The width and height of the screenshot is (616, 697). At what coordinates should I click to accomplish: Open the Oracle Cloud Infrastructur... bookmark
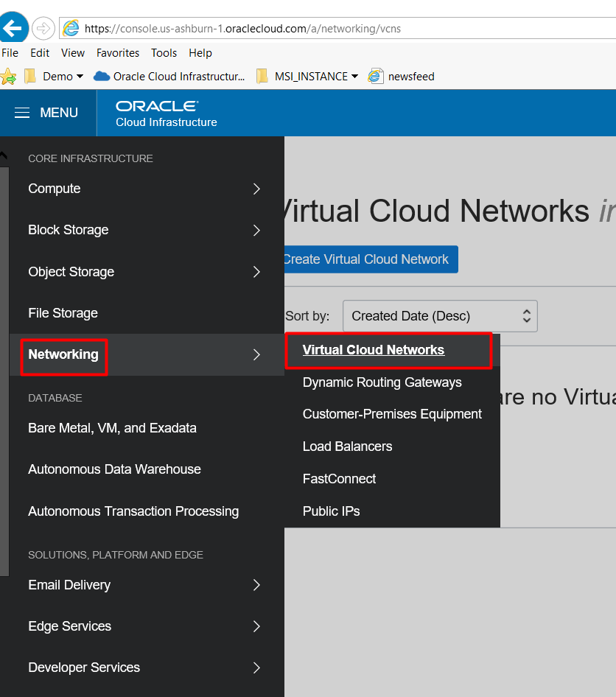point(169,77)
